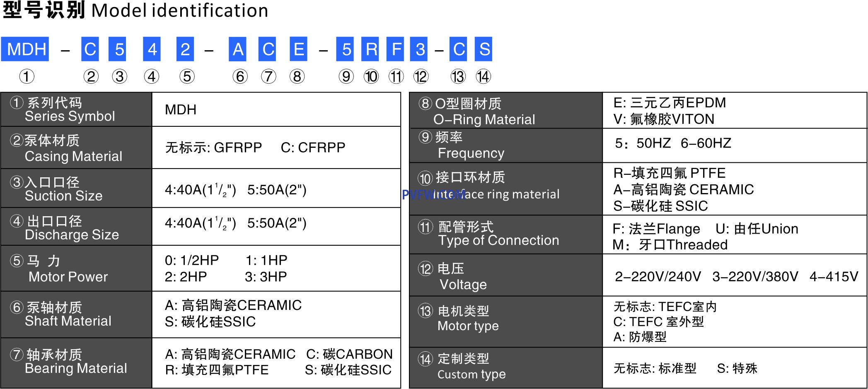Click the blue MDH series code box

coord(25,49)
